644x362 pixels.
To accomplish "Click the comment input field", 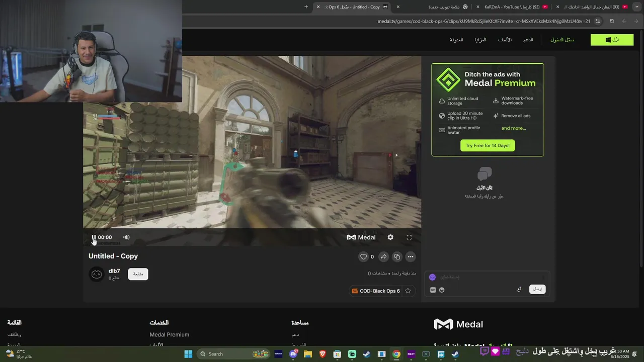I will 487,277.
